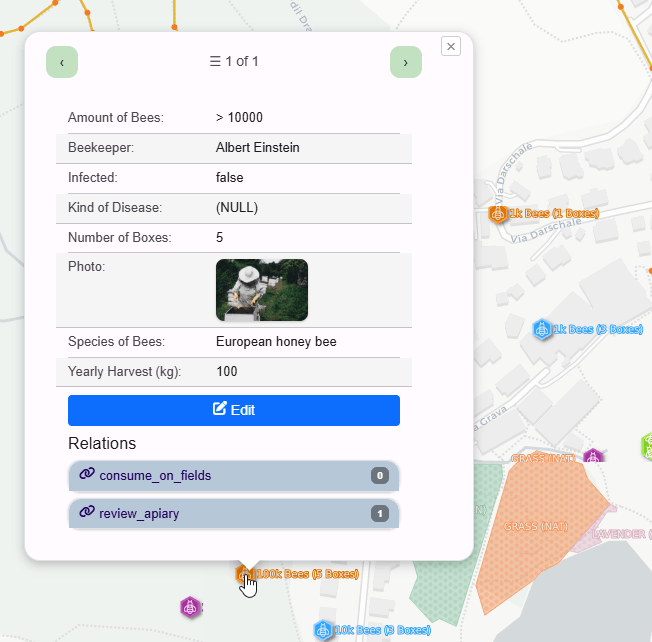Select the orange "100k Bees (5 Boxes)" marker

tap(243, 574)
